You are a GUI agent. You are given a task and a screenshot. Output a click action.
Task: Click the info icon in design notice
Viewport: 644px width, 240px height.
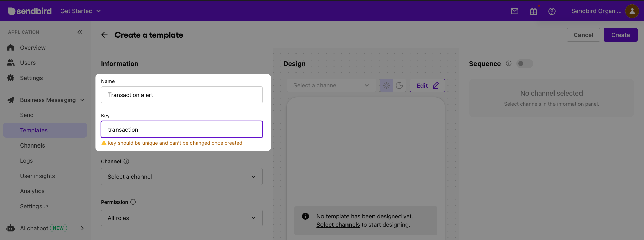(x=305, y=216)
